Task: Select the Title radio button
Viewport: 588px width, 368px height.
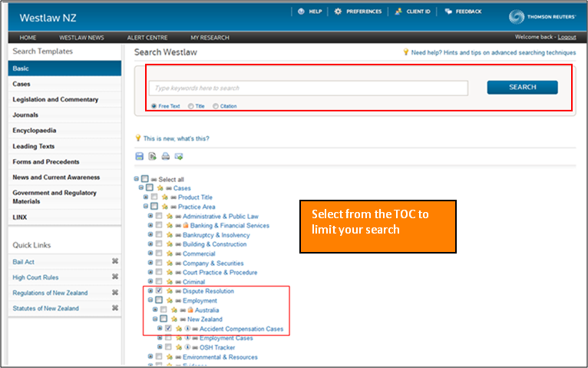Action: tap(191, 106)
